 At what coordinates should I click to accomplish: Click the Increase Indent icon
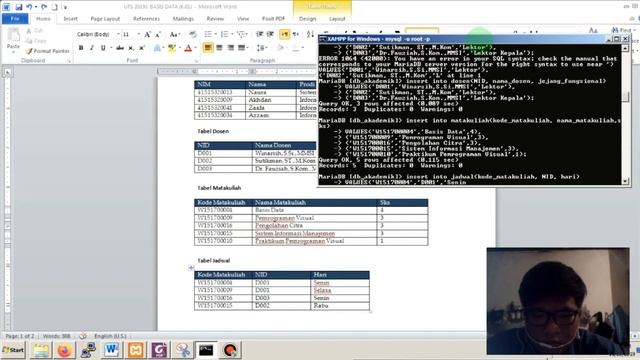tap(270, 34)
